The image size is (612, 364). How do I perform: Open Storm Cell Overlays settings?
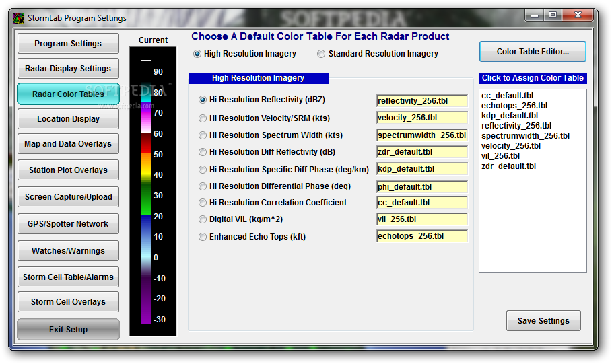pyautogui.click(x=68, y=302)
